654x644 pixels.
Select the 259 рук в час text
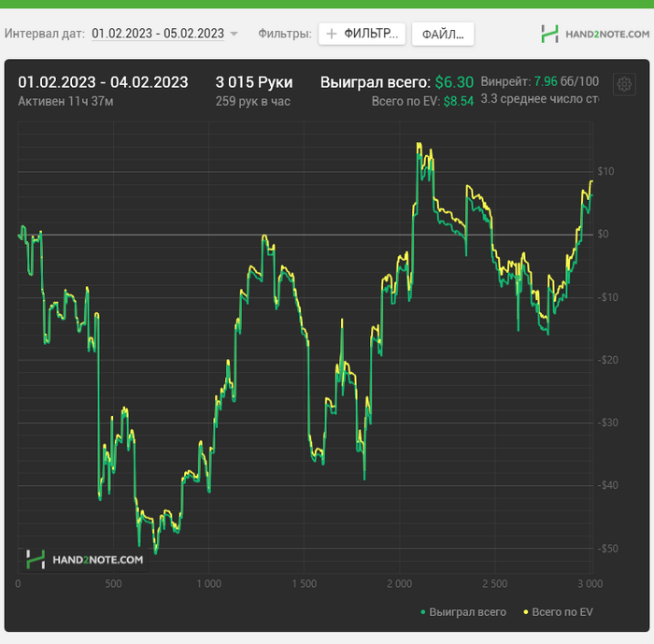point(253,102)
